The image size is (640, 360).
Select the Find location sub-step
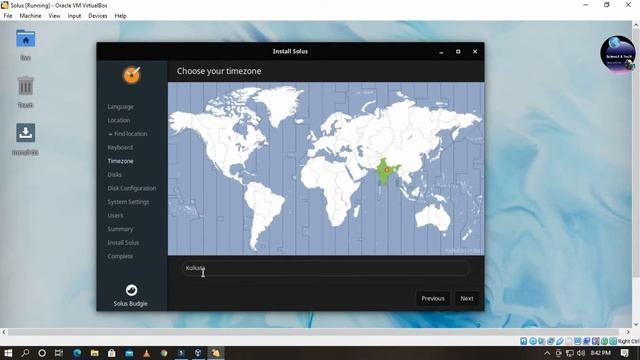pyautogui.click(x=127, y=134)
